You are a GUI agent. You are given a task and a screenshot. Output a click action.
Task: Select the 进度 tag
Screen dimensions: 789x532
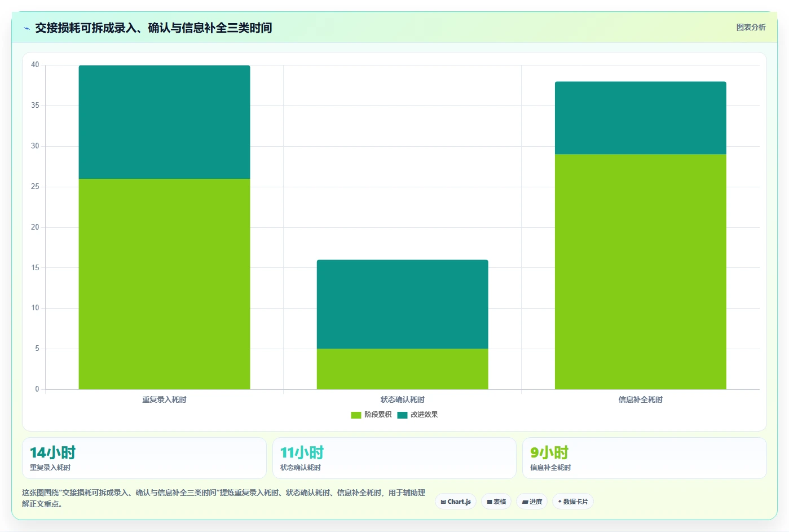point(532,502)
